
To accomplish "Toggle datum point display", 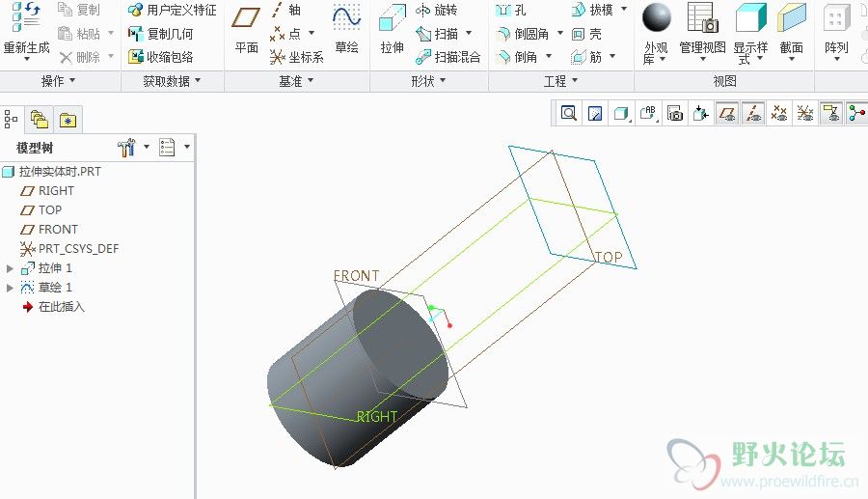I will [779, 114].
